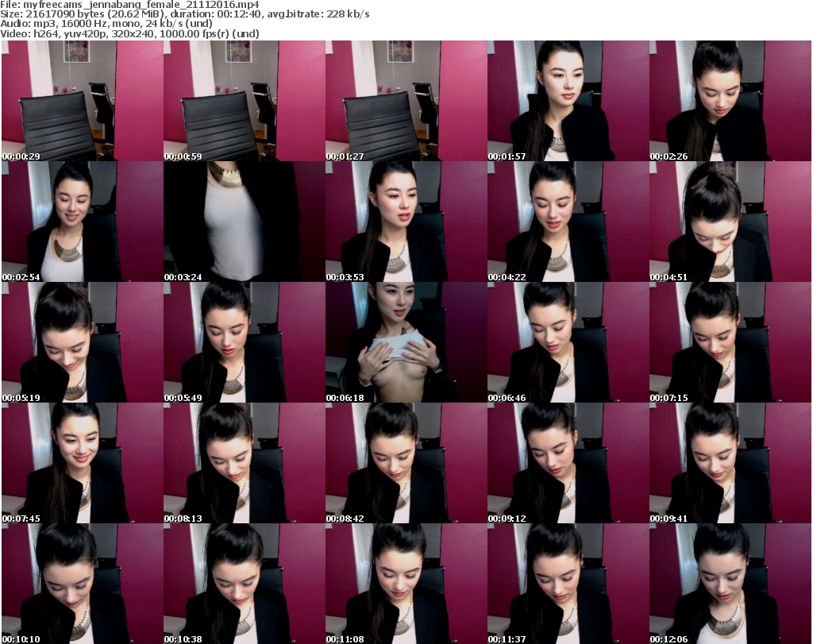Click the 'Video: h264, yuv420p' line
Viewport: 813px width, 644px height.
[x=129, y=33]
